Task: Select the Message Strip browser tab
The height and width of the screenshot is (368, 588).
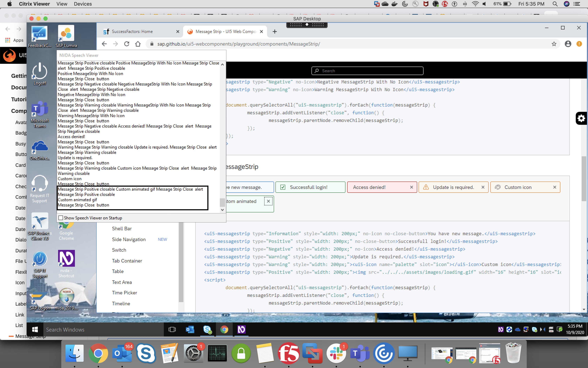Action: click(x=225, y=32)
